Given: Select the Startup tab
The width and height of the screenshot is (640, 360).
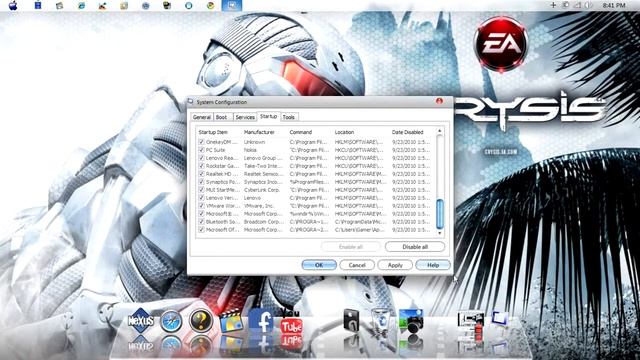Looking at the screenshot, I should (x=269, y=116).
